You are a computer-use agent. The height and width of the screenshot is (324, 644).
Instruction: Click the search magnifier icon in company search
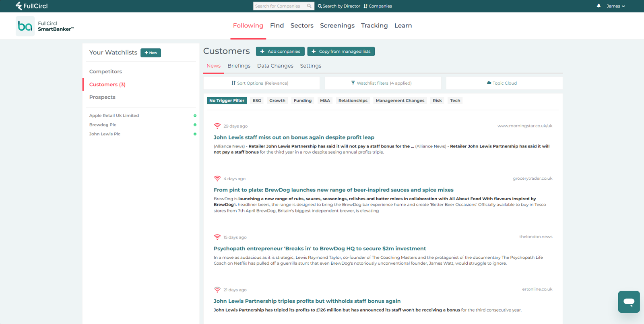pyautogui.click(x=309, y=6)
